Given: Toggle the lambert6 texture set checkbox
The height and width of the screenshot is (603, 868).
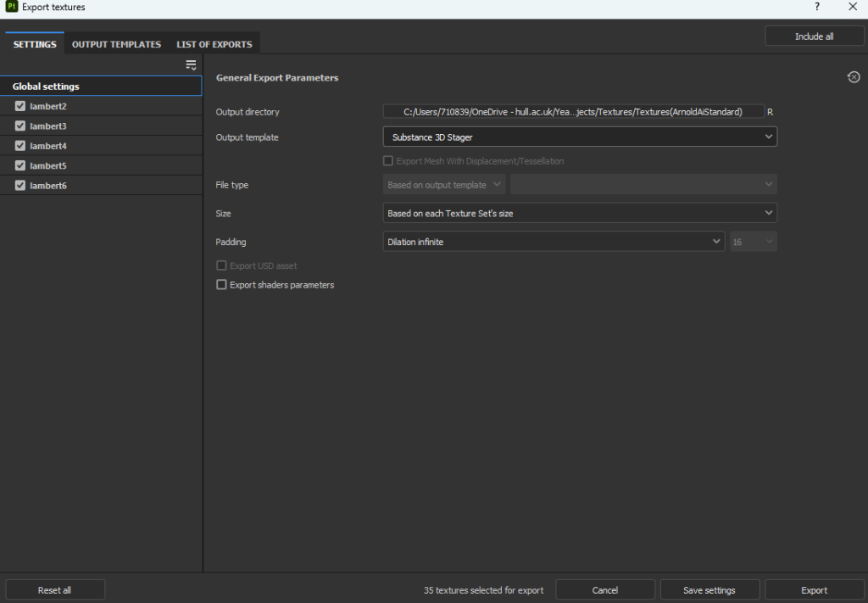Looking at the screenshot, I should pos(20,185).
